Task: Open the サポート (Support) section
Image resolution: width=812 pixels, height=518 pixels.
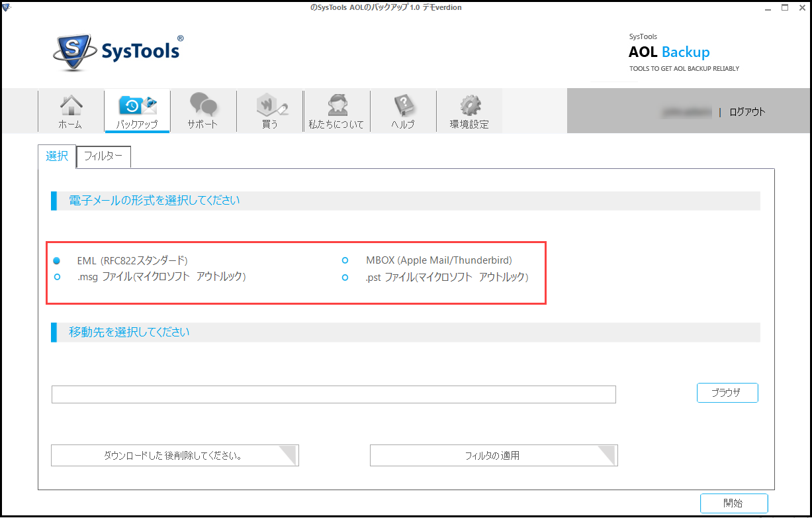Action: click(x=203, y=110)
